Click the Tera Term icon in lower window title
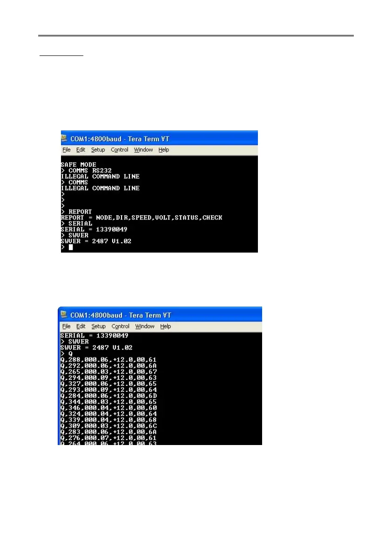Image resolution: width=392 pixels, height=555 pixels. pyautogui.click(x=64, y=315)
